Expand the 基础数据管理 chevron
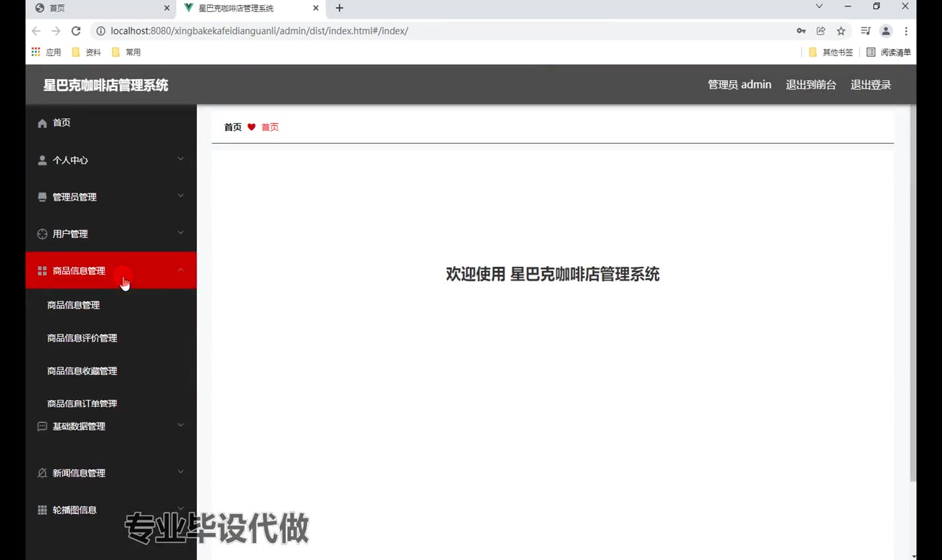The height and width of the screenshot is (560, 942). tap(180, 425)
